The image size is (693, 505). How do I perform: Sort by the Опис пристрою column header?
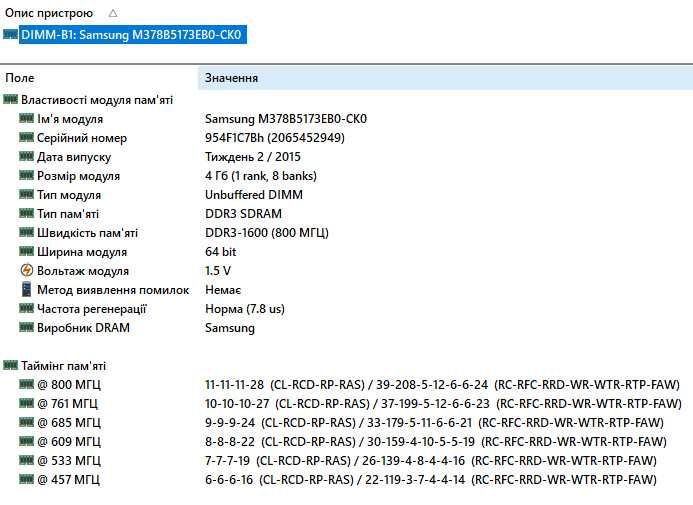[49, 13]
